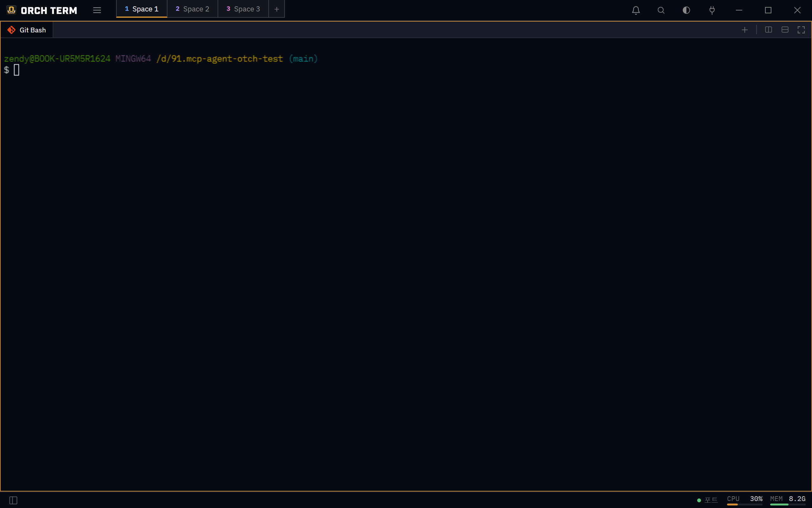This screenshot has width=812, height=508.
Task: Click the path /d/91.mcp-agent-otch-test
Action: [x=220, y=59]
